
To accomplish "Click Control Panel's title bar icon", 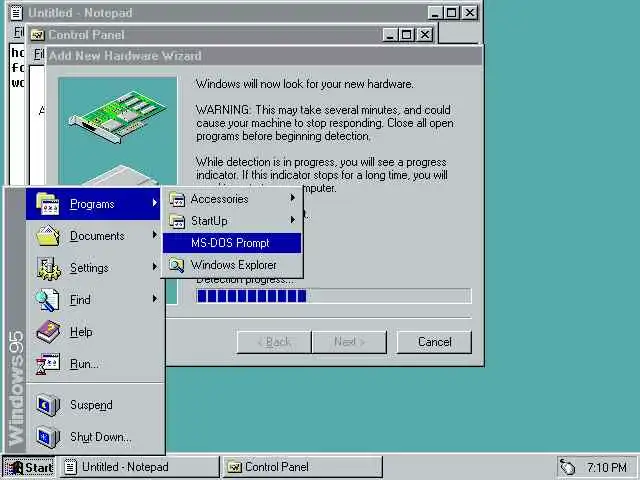I will pos(37,35).
